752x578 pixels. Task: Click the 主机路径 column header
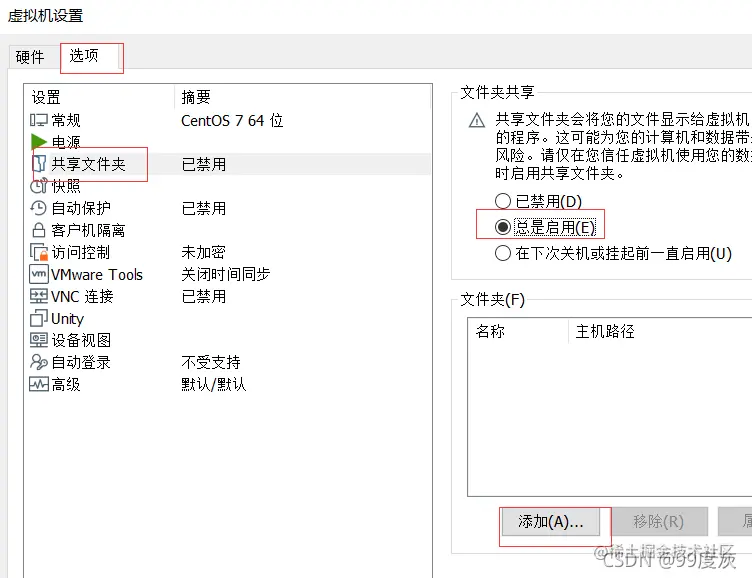(605, 331)
